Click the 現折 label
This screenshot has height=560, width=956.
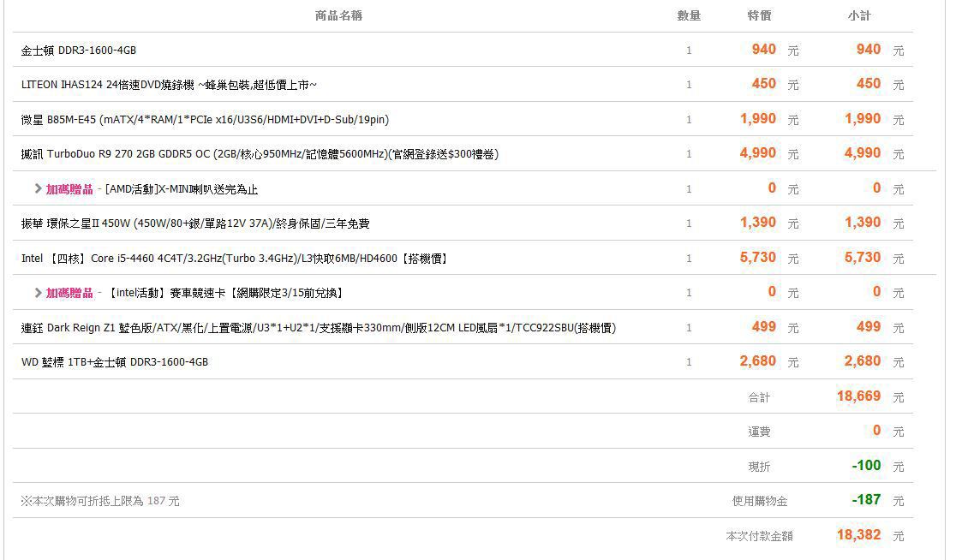point(760,467)
